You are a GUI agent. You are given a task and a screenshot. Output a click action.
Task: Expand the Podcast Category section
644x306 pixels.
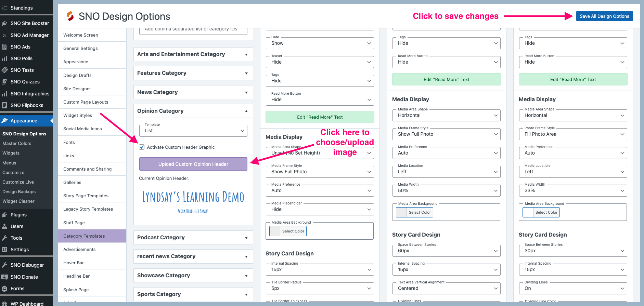click(x=193, y=238)
